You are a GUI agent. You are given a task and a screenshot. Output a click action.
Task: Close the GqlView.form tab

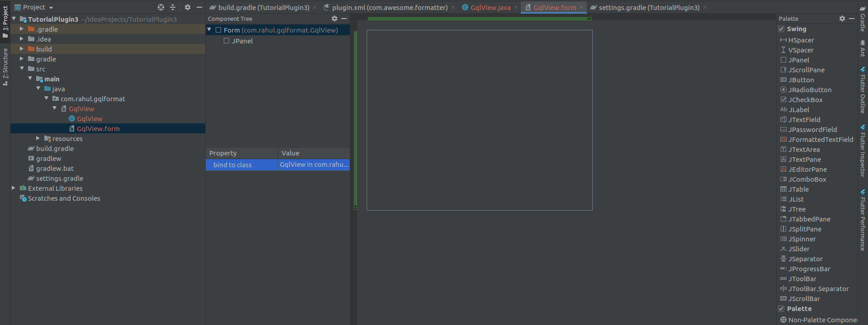coord(581,7)
